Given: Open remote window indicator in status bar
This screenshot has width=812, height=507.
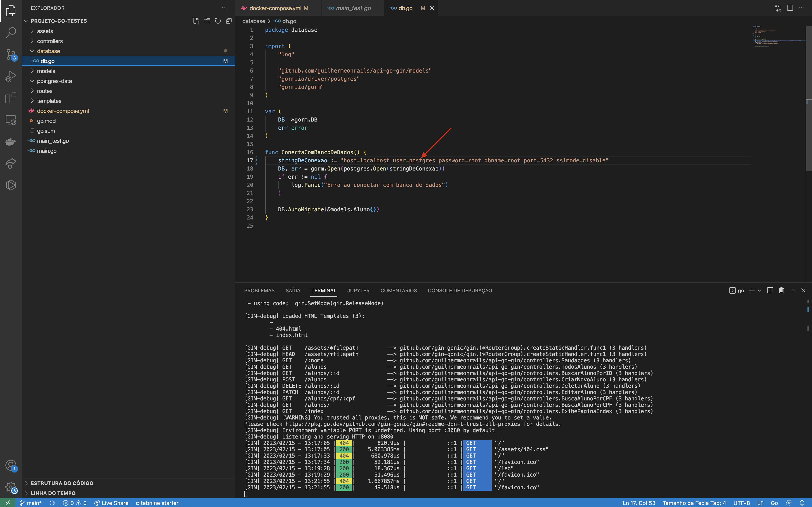Looking at the screenshot, I should click(7, 503).
